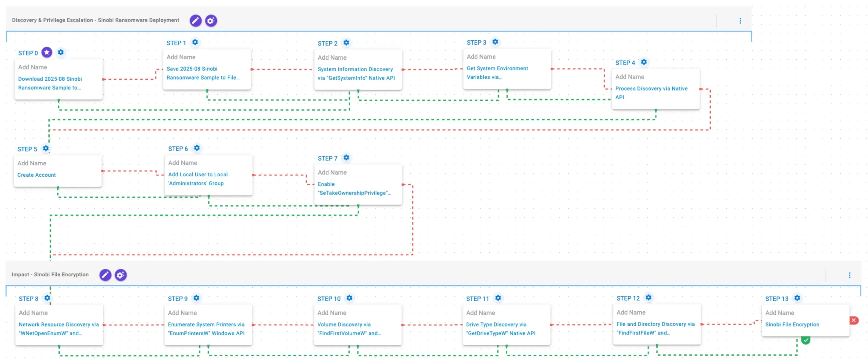Select the Impact - Sinobi File Encryption title
This screenshot has width=868, height=361.
(x=50, y=275)
